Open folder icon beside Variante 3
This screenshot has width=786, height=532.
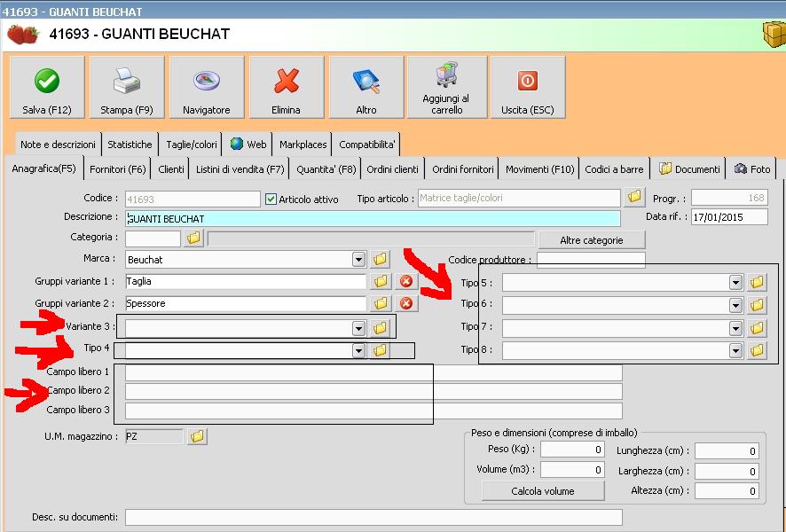tap(381, 328)
